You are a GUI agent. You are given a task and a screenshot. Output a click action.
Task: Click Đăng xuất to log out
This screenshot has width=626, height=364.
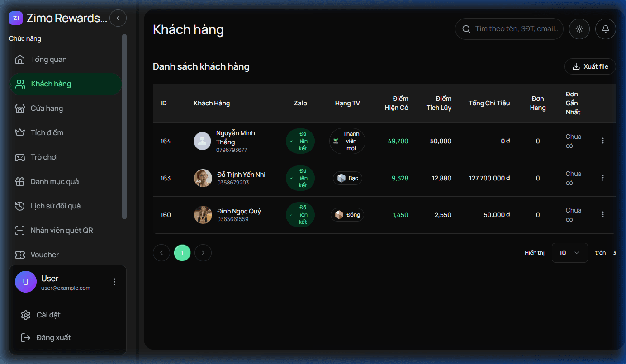53,338
